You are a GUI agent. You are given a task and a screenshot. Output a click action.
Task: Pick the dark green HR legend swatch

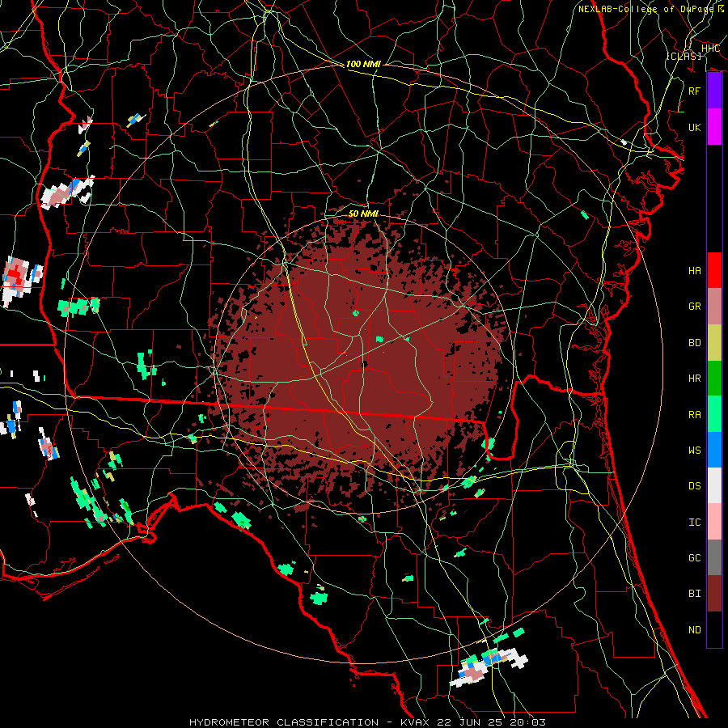pos(714,379)
